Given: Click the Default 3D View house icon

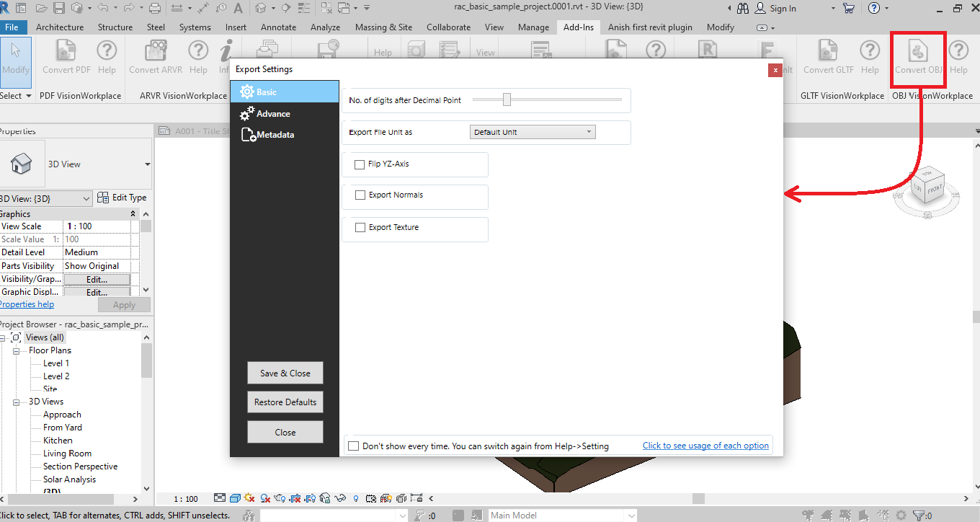Looking at the screenshot, I should click(260, 9).
